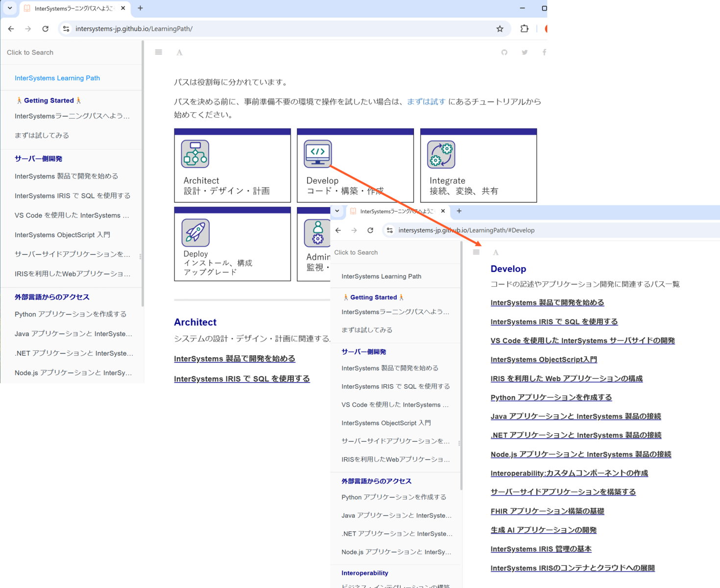This screenshot has height=588, width=720.
Task: Click the first window's sidebar scrollbar
Action: pos(143,171)
